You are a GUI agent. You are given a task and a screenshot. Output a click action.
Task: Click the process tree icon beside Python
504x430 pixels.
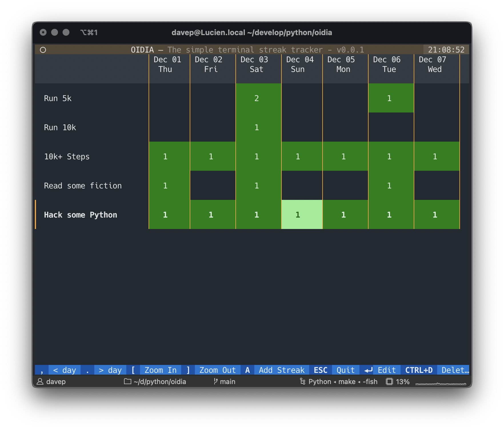303,381
